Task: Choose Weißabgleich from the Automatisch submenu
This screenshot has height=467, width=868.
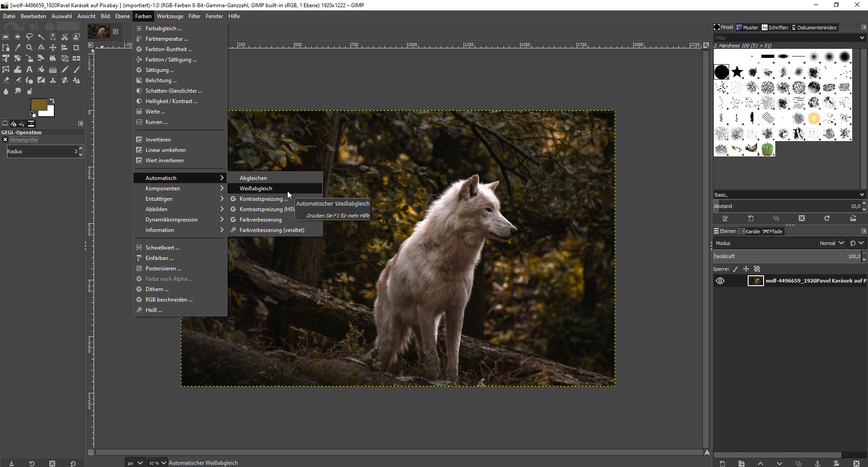Action: coord(275,189)
